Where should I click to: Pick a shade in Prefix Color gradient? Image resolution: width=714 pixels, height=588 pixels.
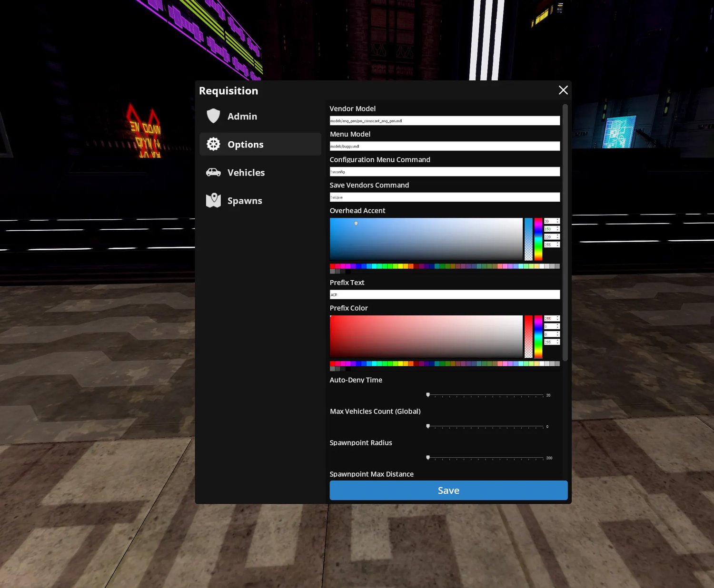[x=426, y=336]
